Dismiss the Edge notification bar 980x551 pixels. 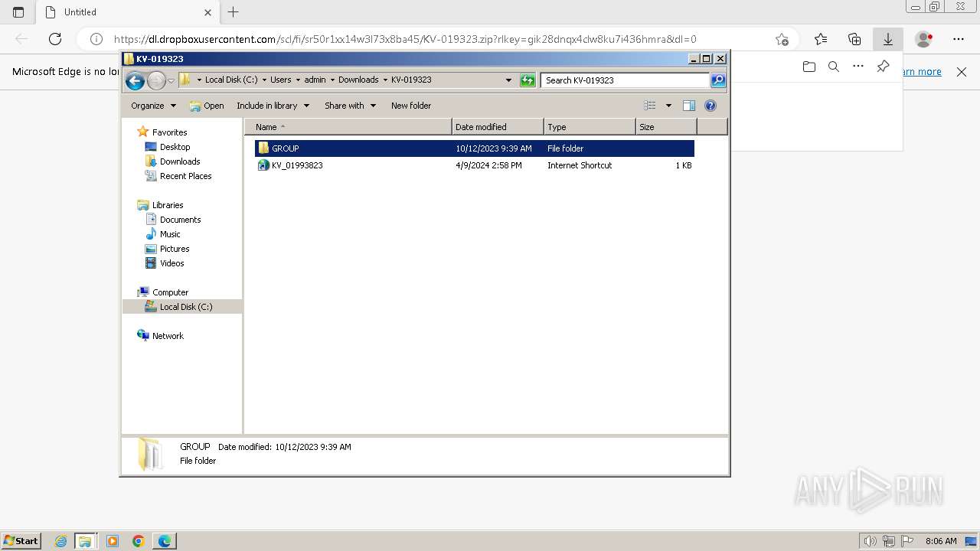tap(962, 72)
